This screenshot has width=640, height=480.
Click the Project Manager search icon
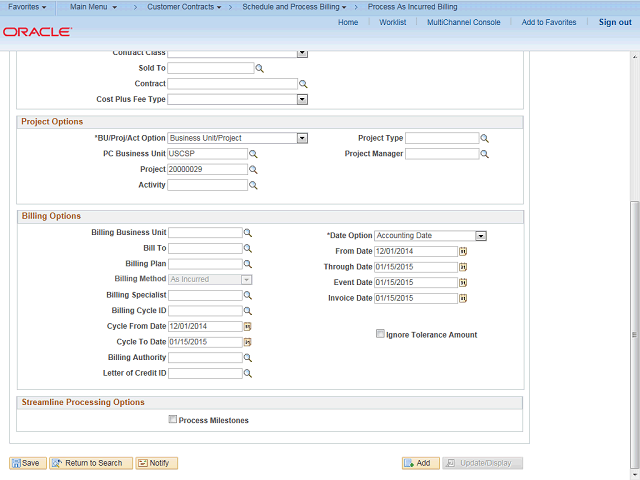484,155
